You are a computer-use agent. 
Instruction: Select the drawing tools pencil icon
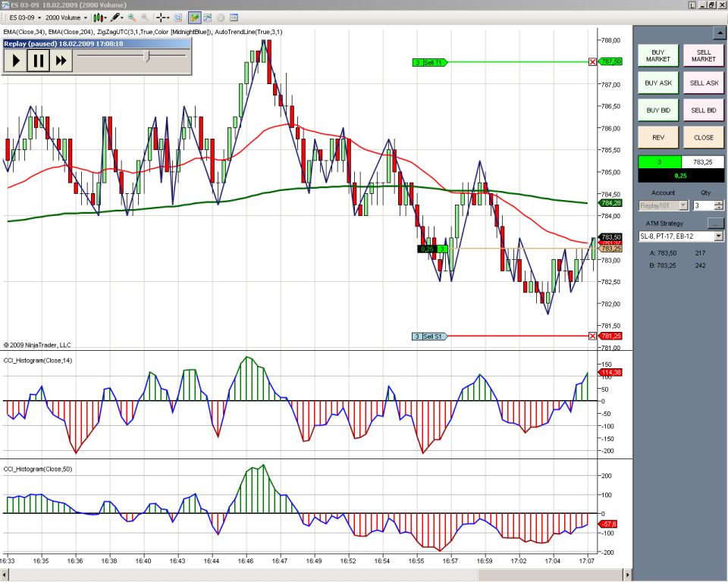(115, 17)
